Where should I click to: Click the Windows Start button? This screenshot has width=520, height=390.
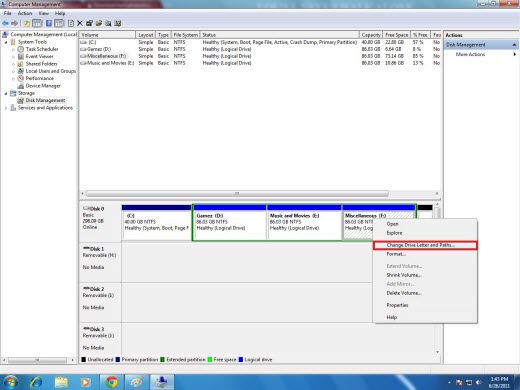click(x=10, y=382)
